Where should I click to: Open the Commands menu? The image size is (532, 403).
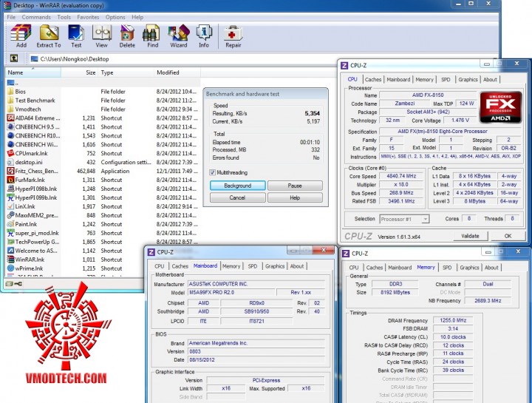tap(36, 17)
